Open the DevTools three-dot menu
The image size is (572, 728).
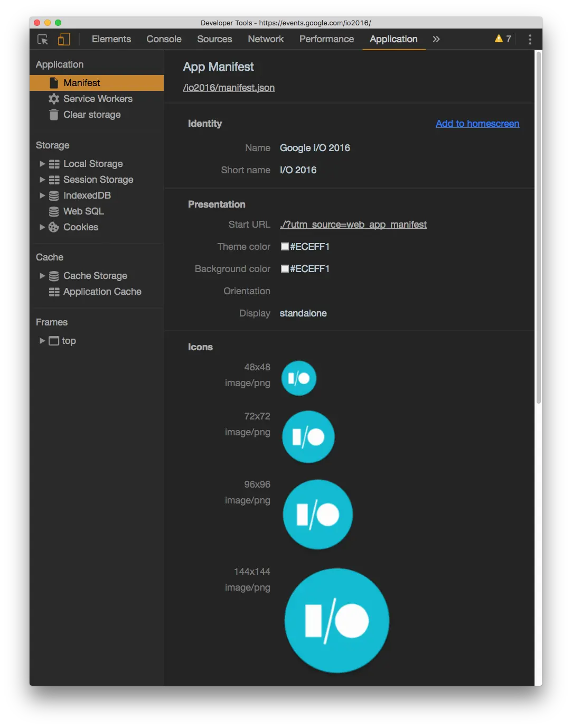[x=530, y=39]
